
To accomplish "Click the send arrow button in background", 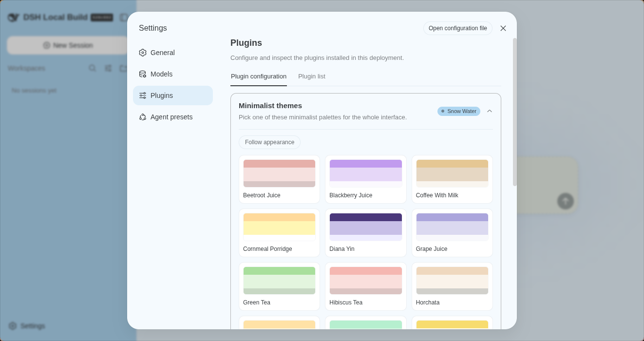I will [566, 201].
